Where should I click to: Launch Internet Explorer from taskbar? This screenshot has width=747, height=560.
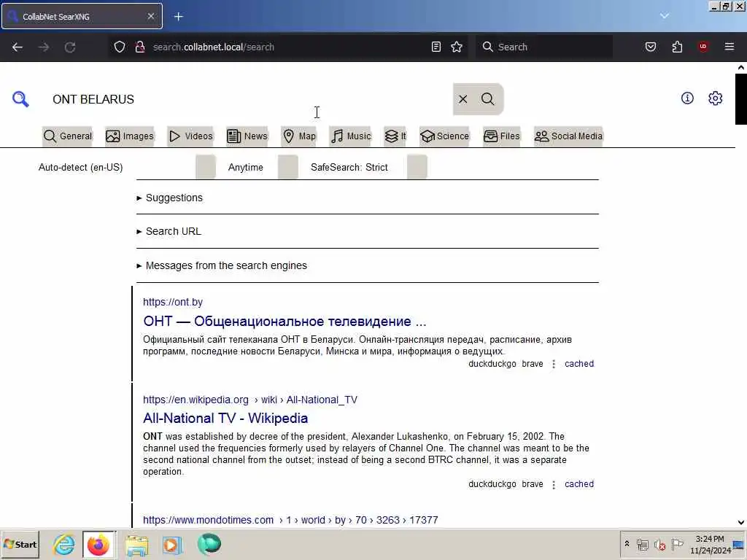pyautogui.click(x=64, y=544)
